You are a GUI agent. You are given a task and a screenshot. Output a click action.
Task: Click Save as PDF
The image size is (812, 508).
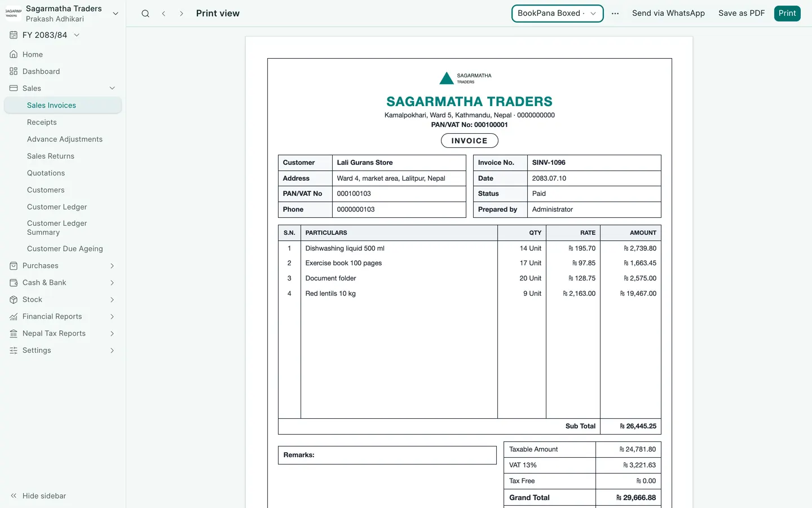click(742, 13)
